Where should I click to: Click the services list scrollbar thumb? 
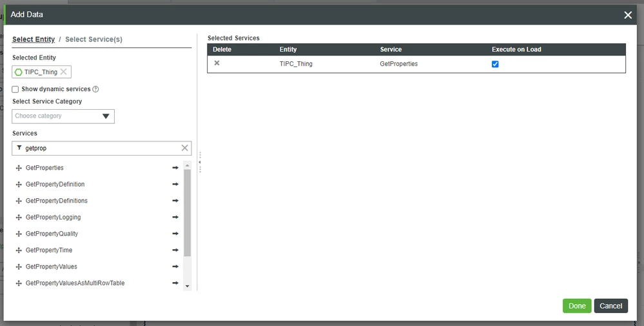coord(188,212)
